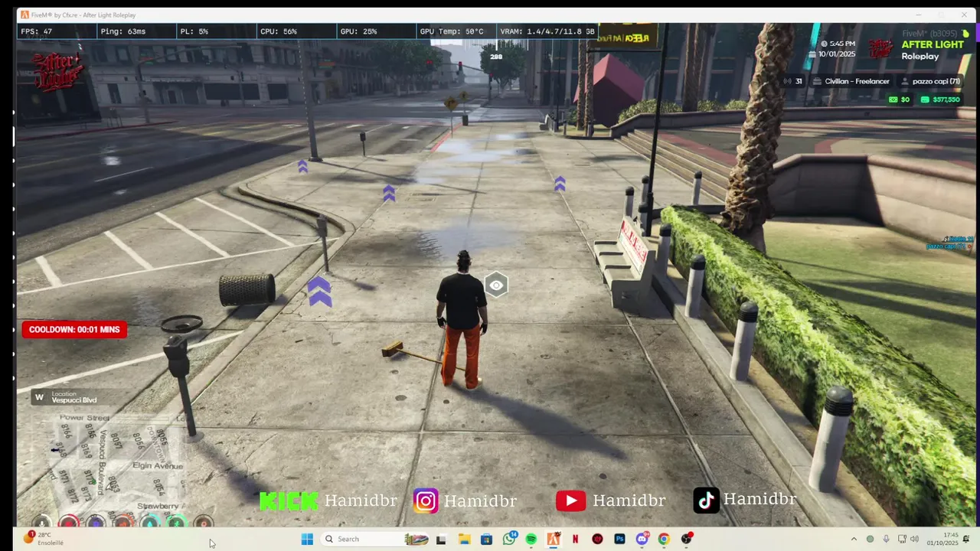The height and width of the screenshot is (551, 980).
Task: Open WhatsApp from the taskbar
Action: click(x=509, y=539)
